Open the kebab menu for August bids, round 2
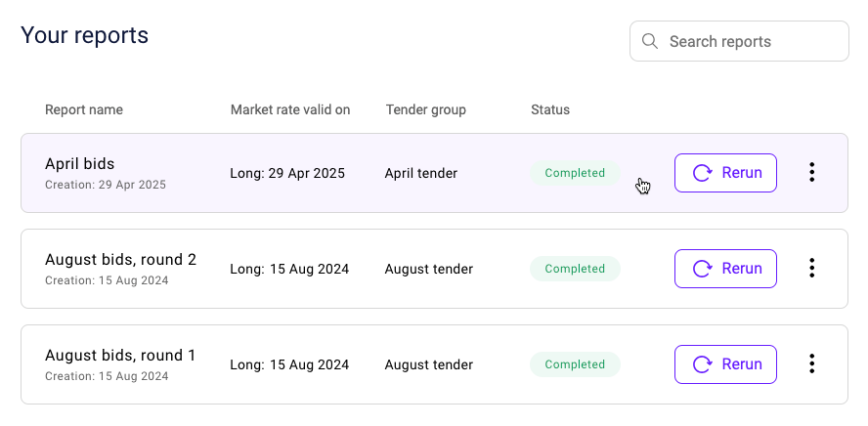 tap(811, 269)
